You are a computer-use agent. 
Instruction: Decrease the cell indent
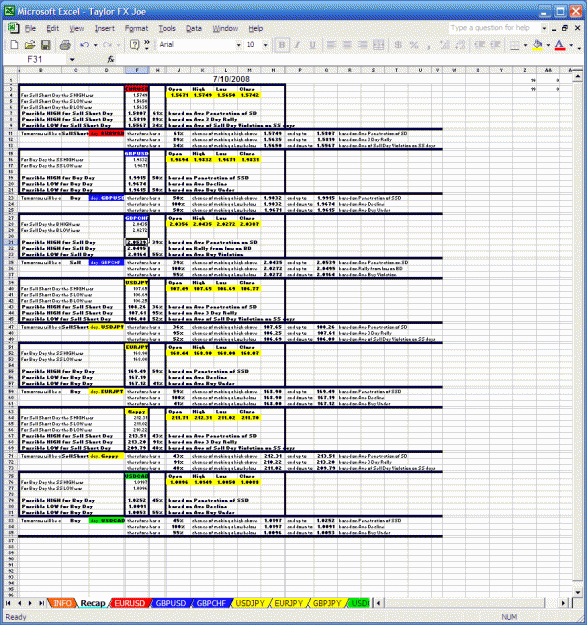coord(479,45)
